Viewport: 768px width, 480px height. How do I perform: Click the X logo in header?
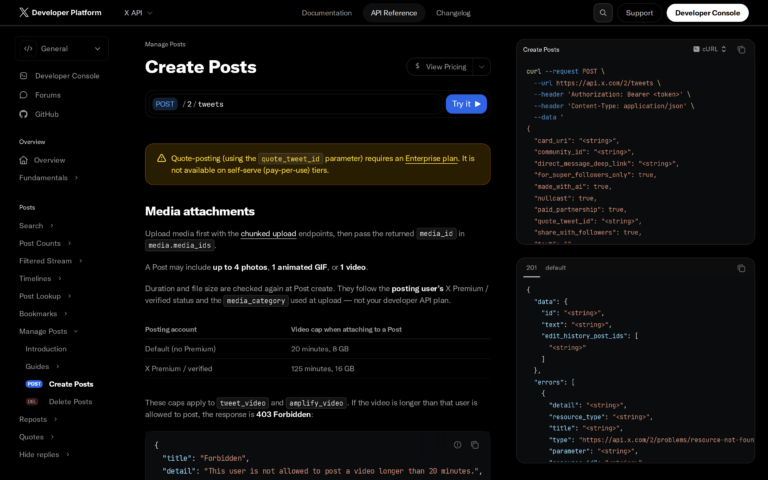point(24,12)
